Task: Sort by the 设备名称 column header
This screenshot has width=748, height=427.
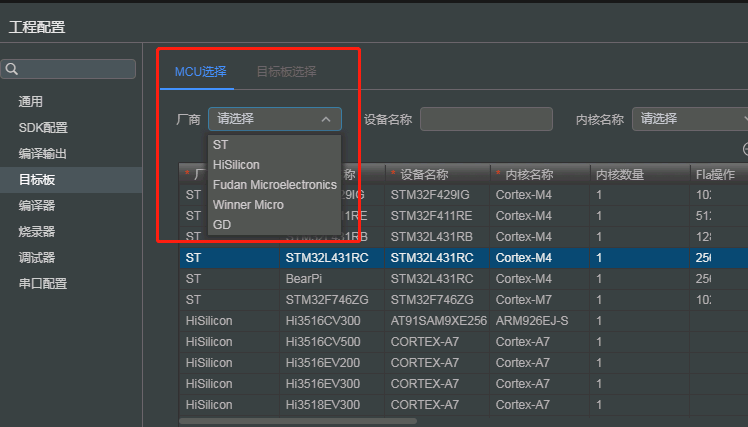Action: click(x=437, y=175)
